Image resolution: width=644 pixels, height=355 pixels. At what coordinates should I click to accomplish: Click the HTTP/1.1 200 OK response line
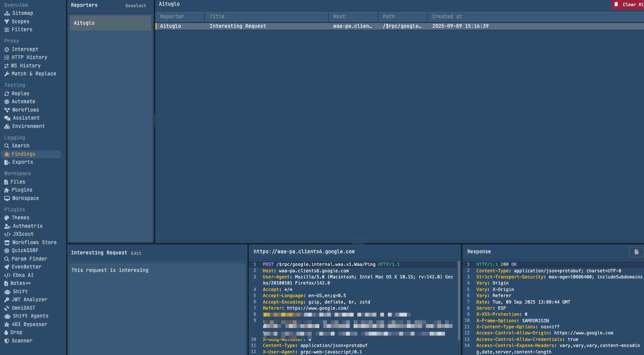(x=496, y=264)
